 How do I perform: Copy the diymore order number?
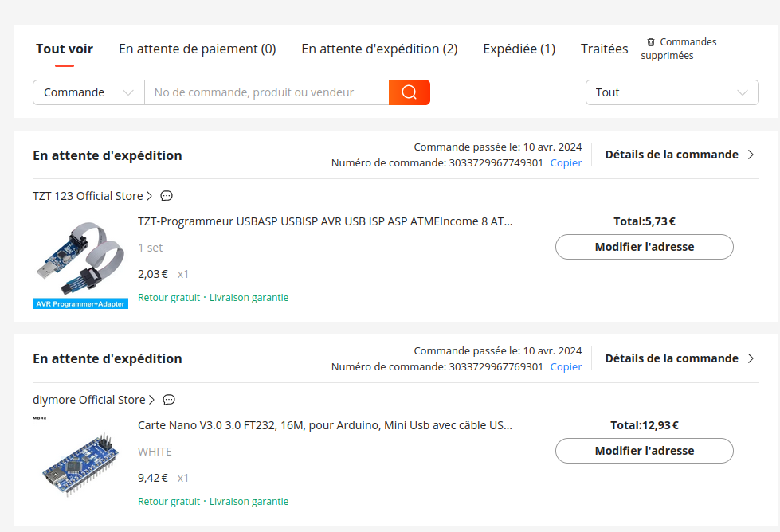click(566, 366)
